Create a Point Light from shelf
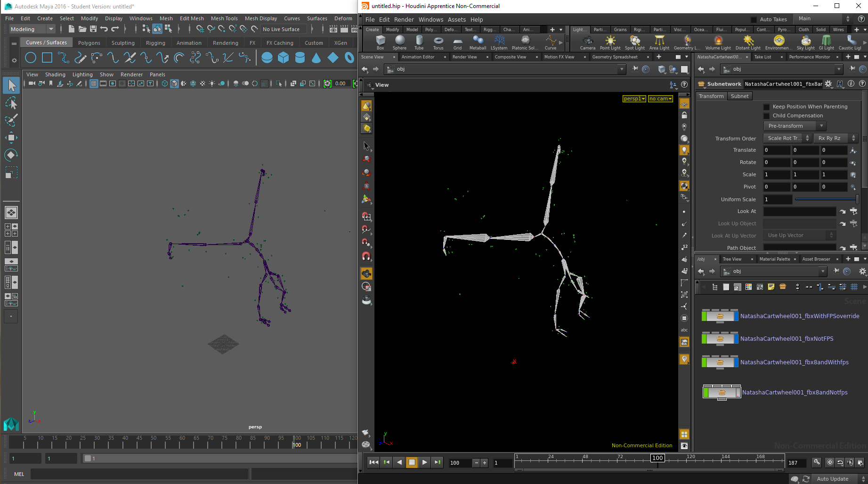Screen dimensions: 868x484 pyautogui.click(x=610, y=42)
